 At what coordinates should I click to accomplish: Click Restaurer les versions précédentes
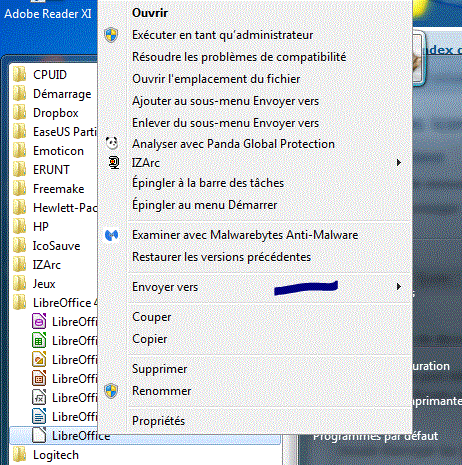coord(221,257)
